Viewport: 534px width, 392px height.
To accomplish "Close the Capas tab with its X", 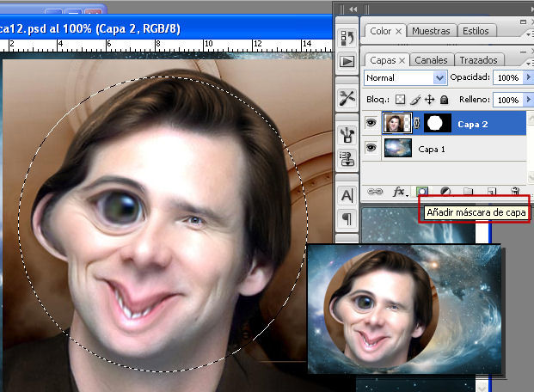I will coord(402,61).
